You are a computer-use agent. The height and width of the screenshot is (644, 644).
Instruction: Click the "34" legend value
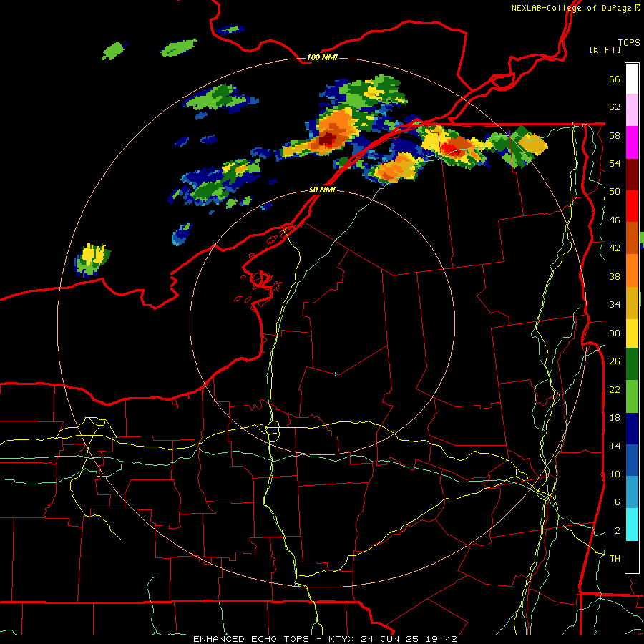point(615,304)
